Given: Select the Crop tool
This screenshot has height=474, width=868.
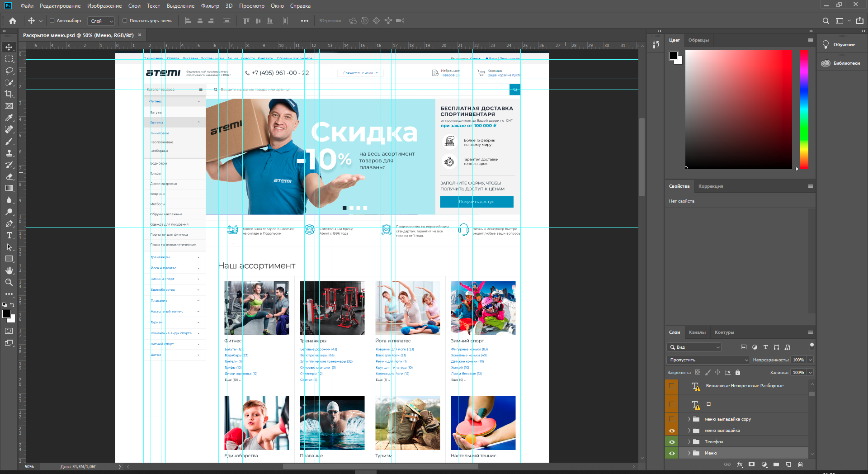Looking at the screenshot, I should click(x=9, y=94).
